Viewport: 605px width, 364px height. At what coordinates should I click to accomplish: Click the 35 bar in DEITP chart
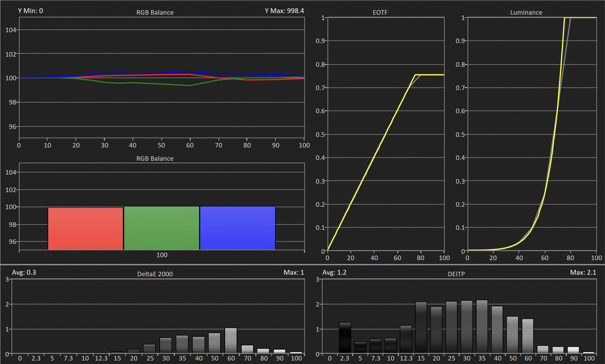coord(482,327)
